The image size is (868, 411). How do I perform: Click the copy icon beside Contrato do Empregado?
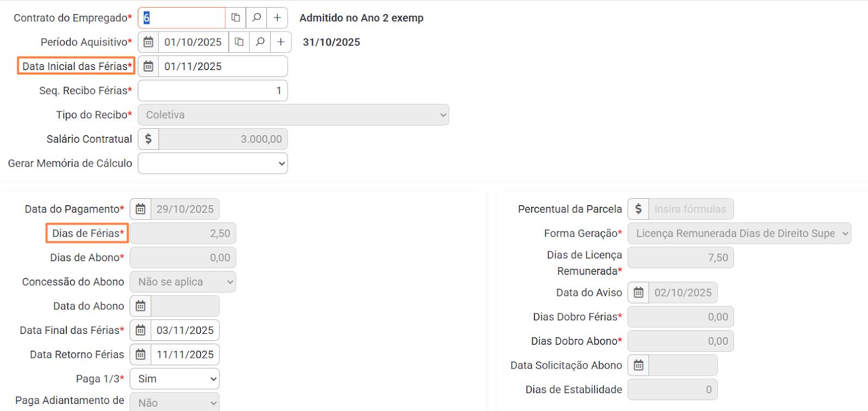235,18
